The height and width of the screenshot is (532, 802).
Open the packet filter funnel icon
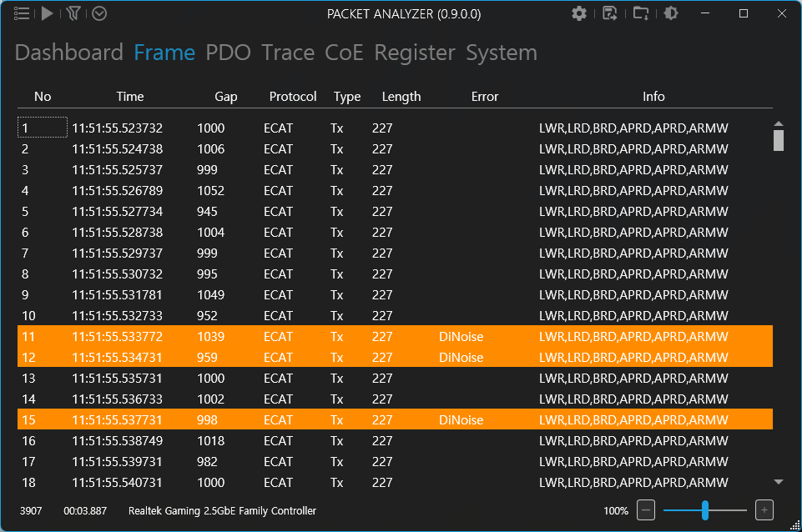[x=73, y=13]
